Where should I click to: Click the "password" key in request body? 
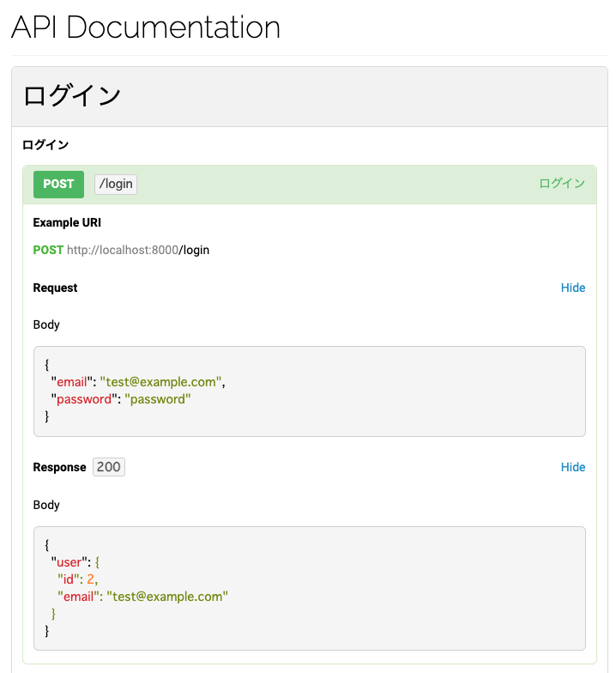tap(84, 399)
